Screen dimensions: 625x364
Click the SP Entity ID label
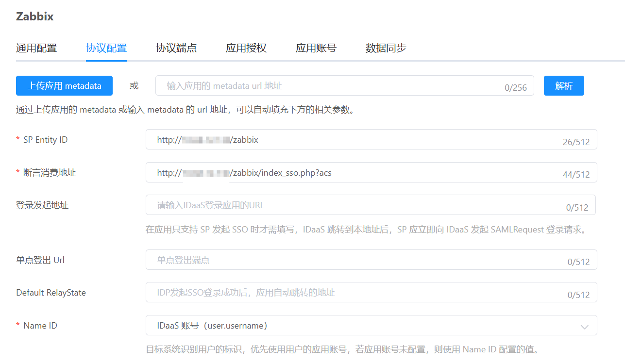pos(45,140)
